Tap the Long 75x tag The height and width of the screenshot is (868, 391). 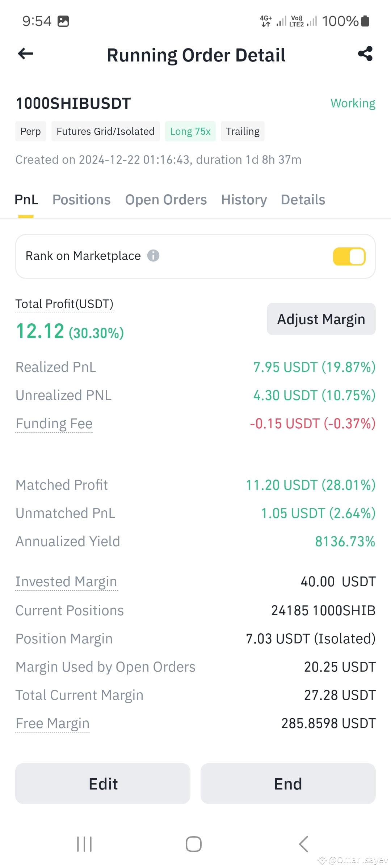pos(190,131)
